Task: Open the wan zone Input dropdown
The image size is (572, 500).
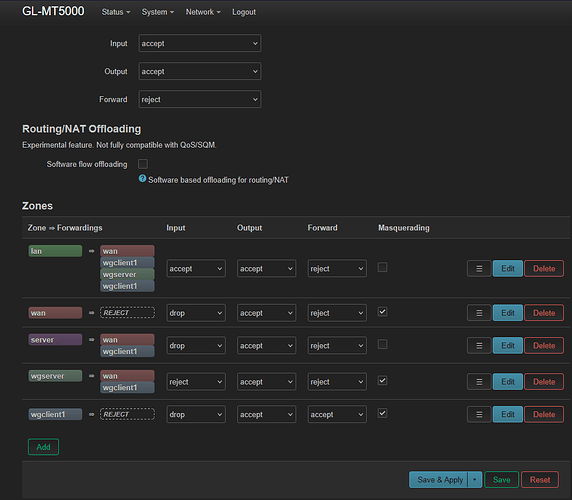Action: coord(196,313)
